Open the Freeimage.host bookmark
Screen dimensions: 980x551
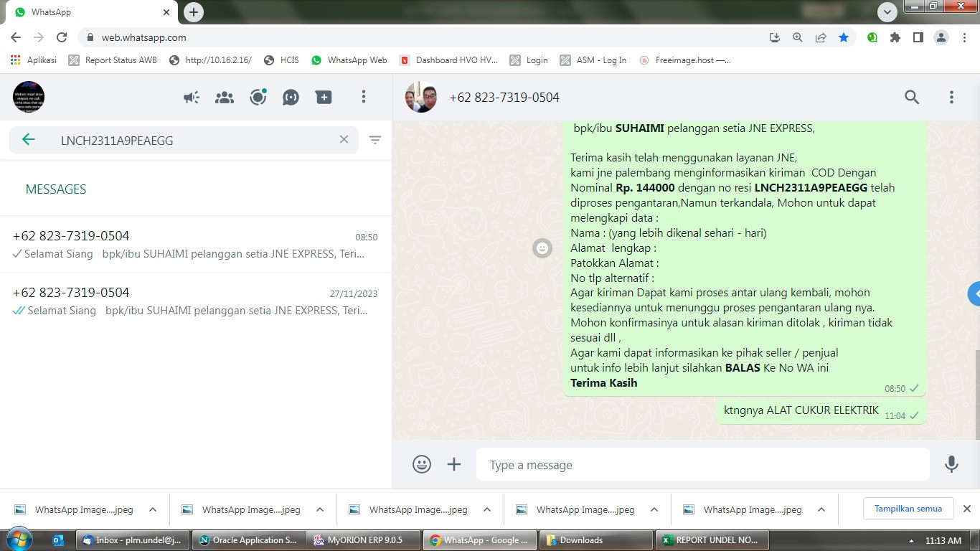point(685,60)
